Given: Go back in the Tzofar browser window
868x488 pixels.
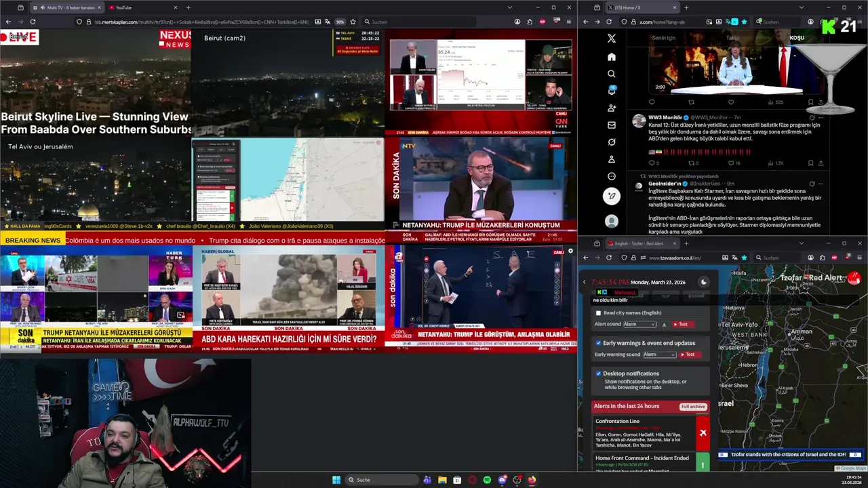Looking at the screenshot, I should 586,258.
